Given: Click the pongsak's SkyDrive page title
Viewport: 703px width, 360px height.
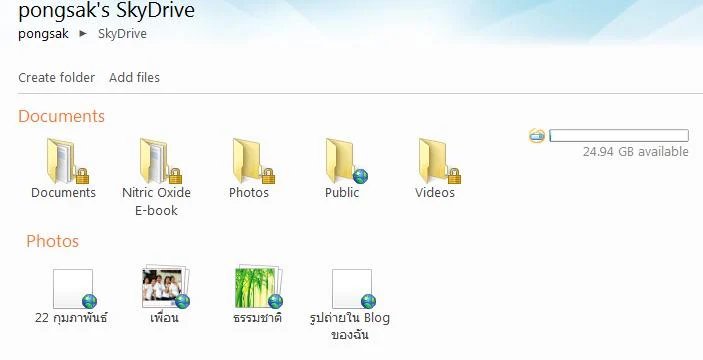Looking at the screenshot, I should [107, 10].
